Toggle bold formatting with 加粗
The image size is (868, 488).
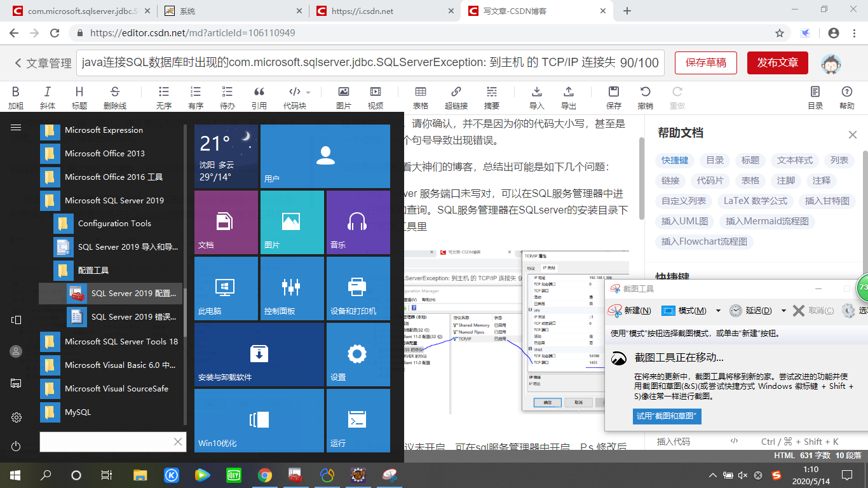15,95
